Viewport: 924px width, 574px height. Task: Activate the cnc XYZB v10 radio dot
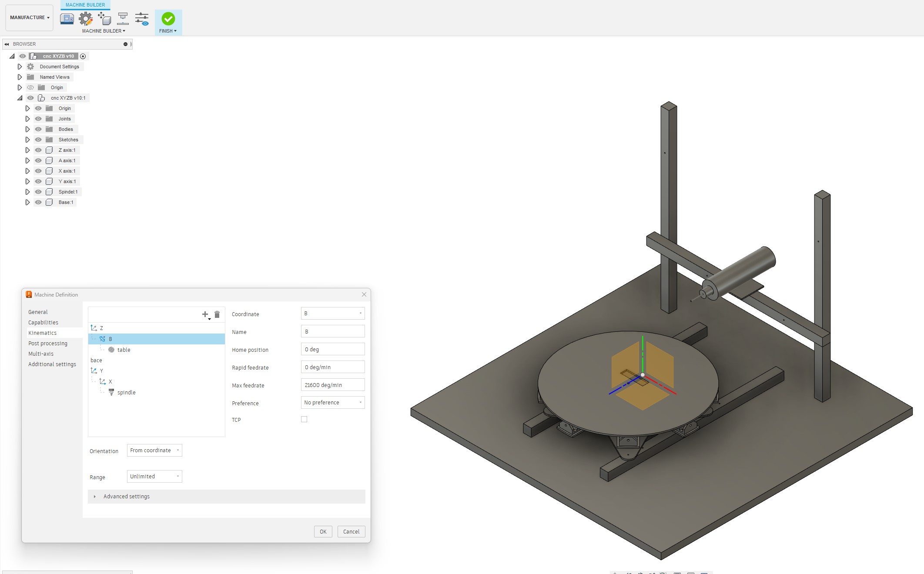[x=83, y=56]
